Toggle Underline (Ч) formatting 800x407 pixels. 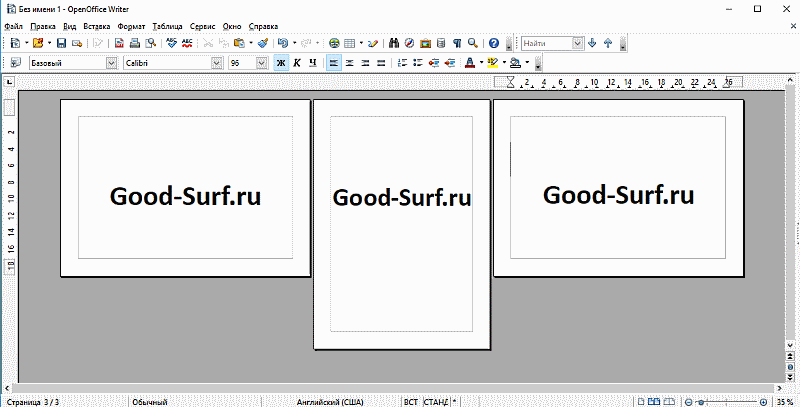[x=313, y=63]
